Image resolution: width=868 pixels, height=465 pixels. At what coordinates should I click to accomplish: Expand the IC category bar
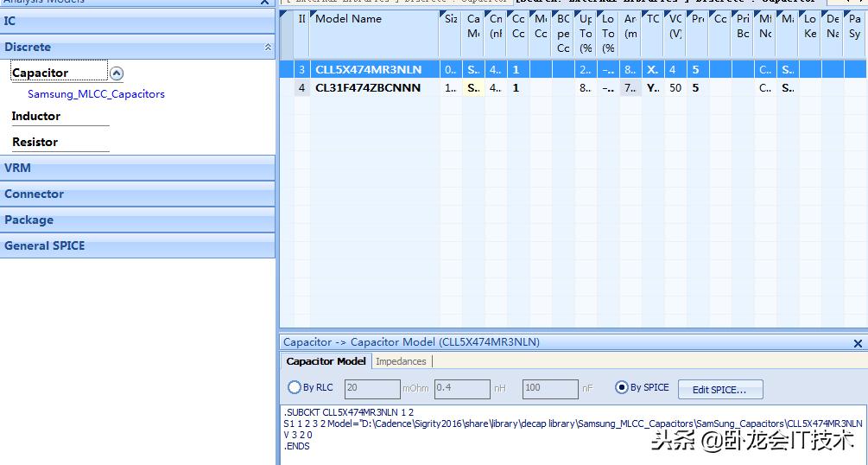pos(137,21)
